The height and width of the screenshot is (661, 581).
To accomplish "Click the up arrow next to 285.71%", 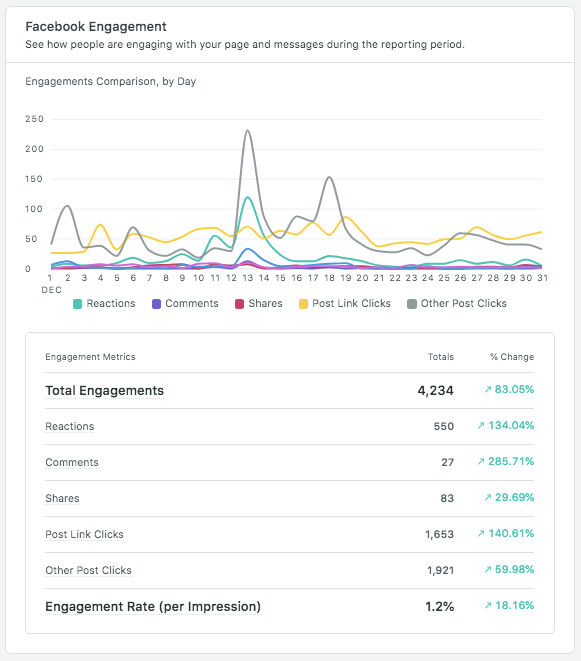I will coord(481,462).
